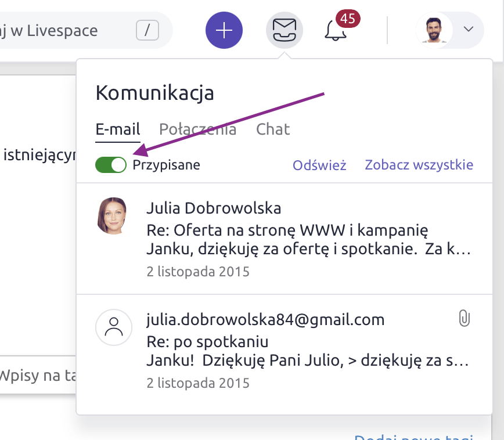
Task: Open the Chat tab
Action: tap(272, 129)
